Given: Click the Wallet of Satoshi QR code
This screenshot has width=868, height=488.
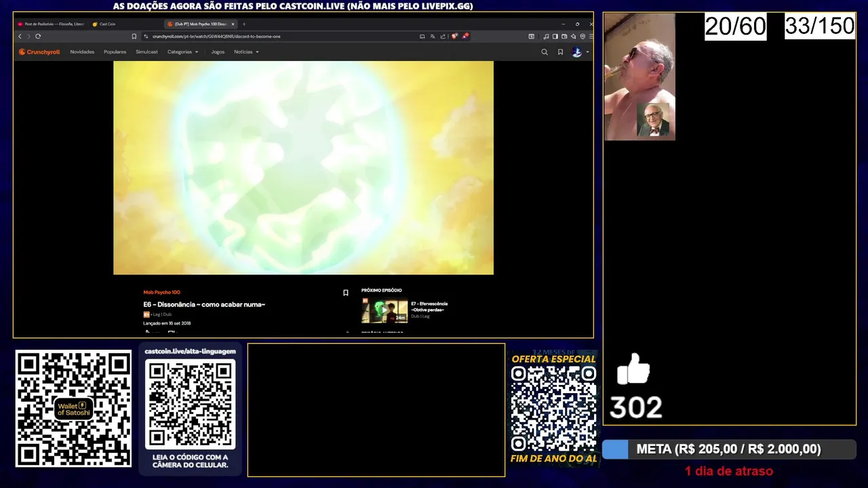Looking at the screenshot, I should click(x=73, y=409).
